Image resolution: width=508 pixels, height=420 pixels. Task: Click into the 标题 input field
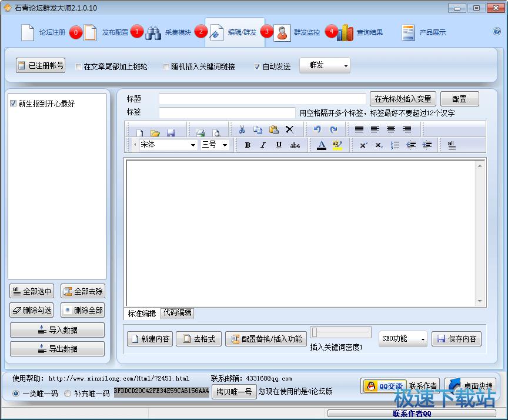(262, 99)
